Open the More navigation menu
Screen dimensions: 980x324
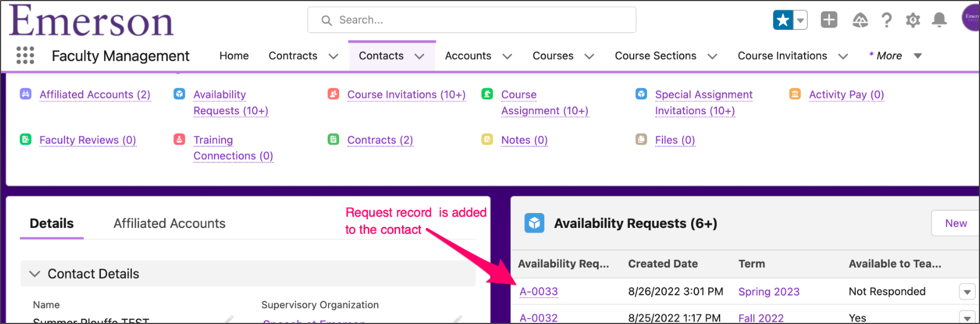tap(895, 56)
